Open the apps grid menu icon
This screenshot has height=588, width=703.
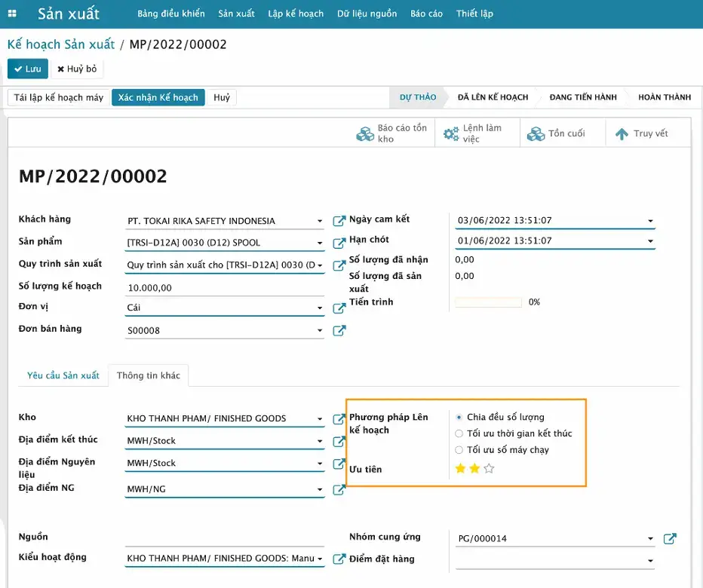pyautogui.click(x=12, y=14)
